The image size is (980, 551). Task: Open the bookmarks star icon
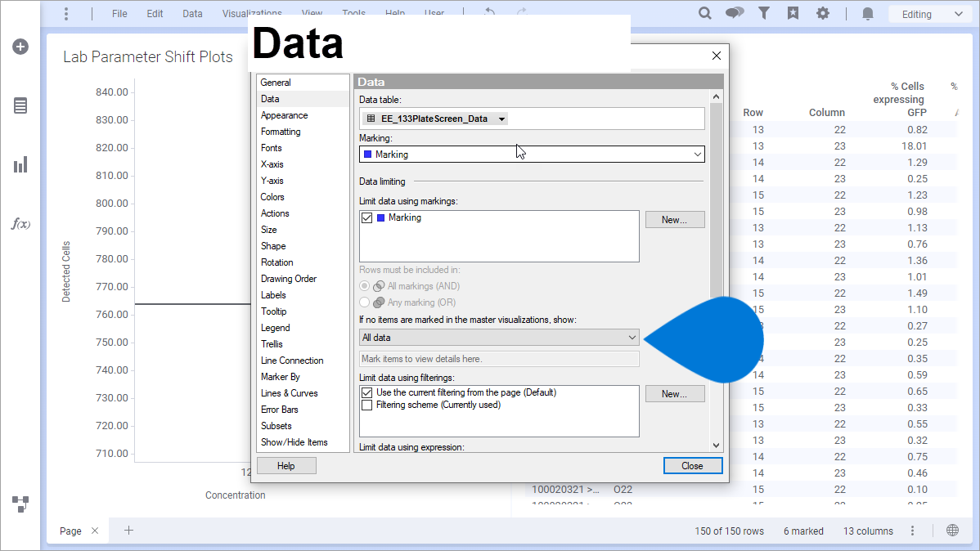[793, 14]
